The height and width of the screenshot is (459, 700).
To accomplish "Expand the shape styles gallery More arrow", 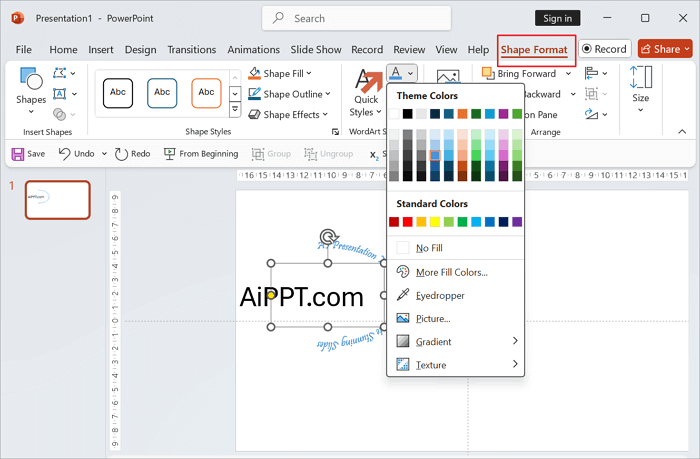I will (235, 109).
